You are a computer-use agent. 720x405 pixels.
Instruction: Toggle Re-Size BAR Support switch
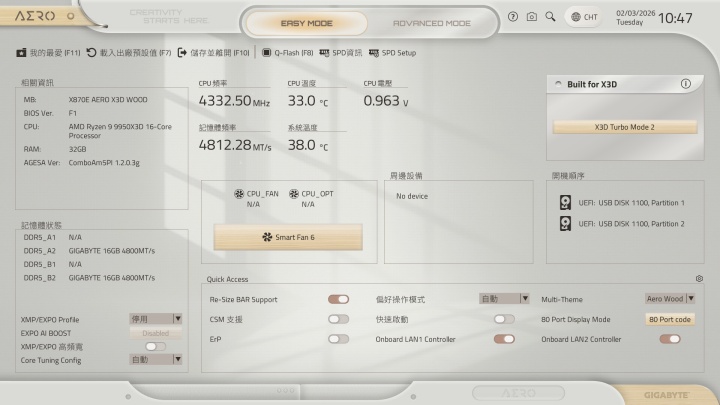[338, 299]
